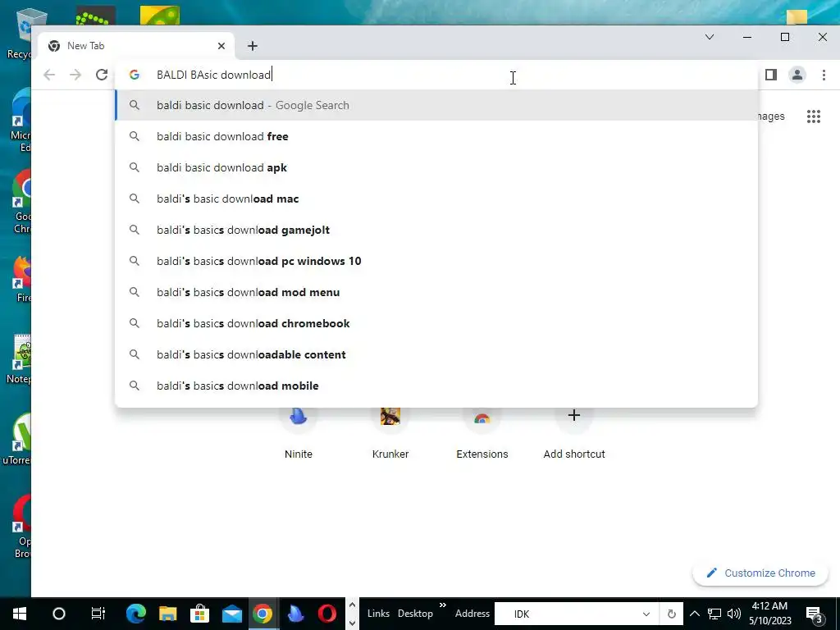Open the Firefox desktop shortcut
The height and width of the screenshot is (630, 840).
click(x=21, y=279)
